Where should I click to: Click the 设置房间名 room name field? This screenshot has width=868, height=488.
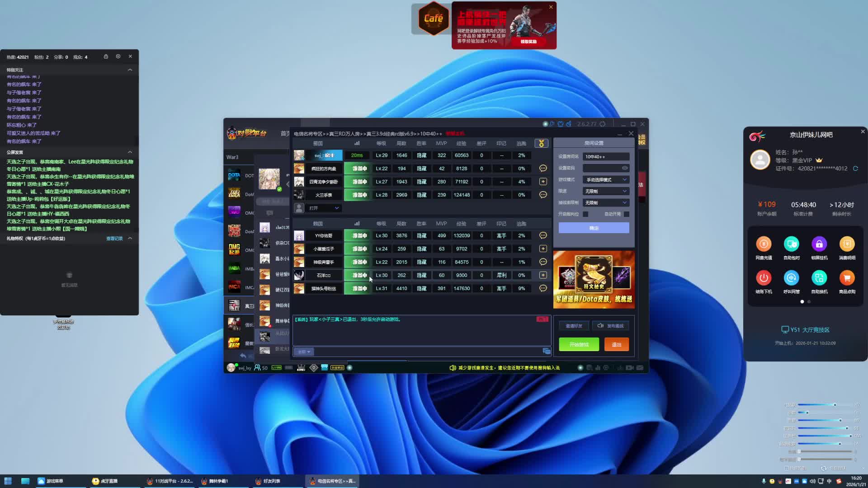[x=606, y=157]
